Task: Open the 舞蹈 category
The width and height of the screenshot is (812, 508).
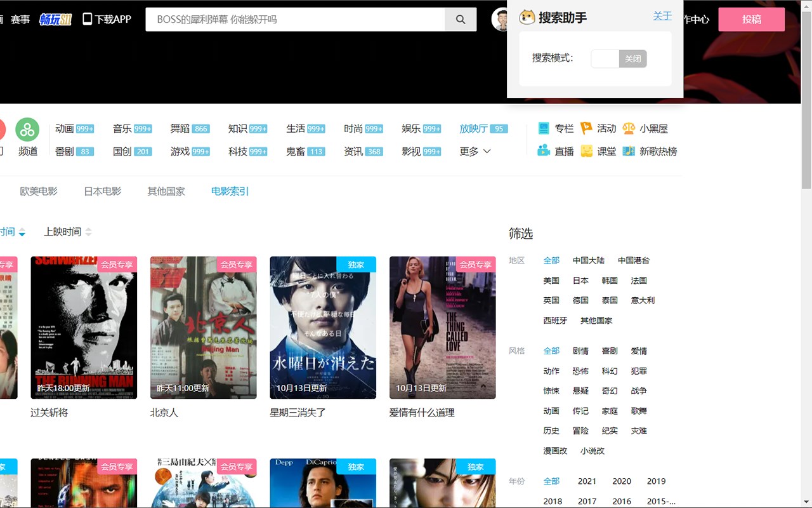Action: [180, 128]
